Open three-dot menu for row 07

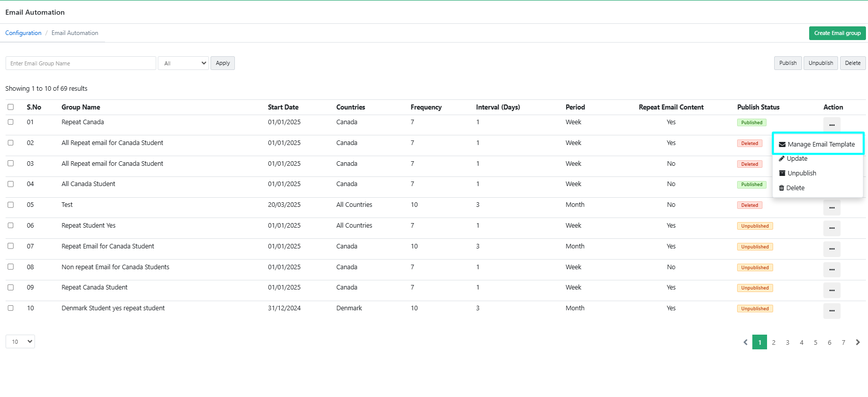tap(831, 248)
